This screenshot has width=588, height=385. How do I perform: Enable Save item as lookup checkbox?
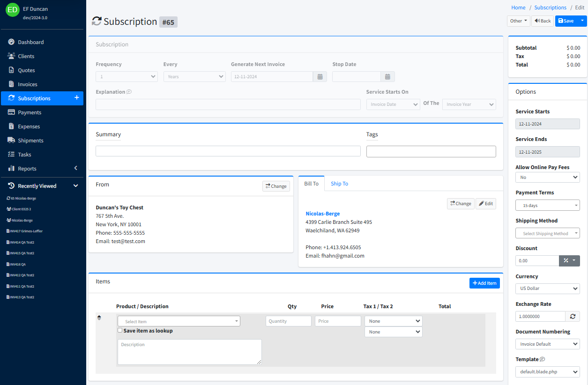point(120,330)
